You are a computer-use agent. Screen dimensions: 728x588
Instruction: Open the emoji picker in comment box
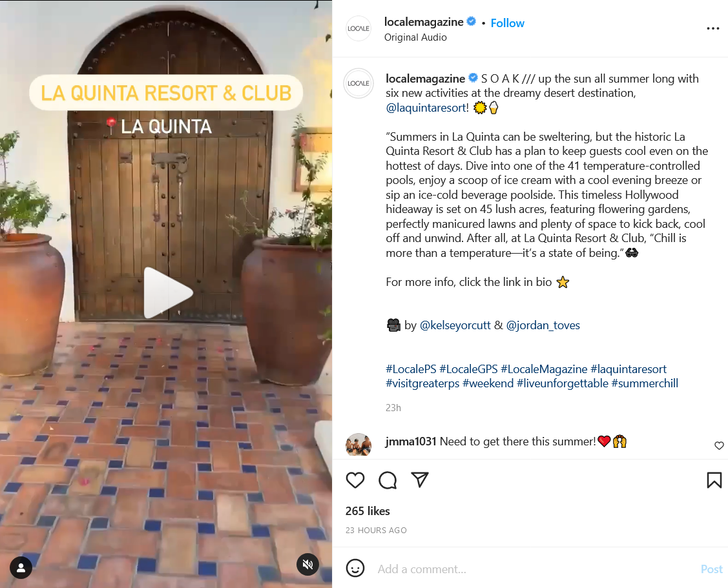(x=355, y=568)
